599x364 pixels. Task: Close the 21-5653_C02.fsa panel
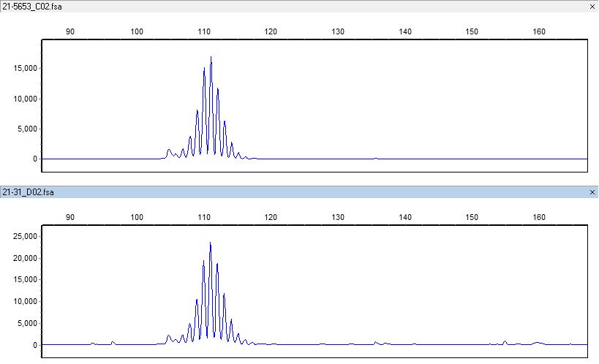click(x=592, y=7)
